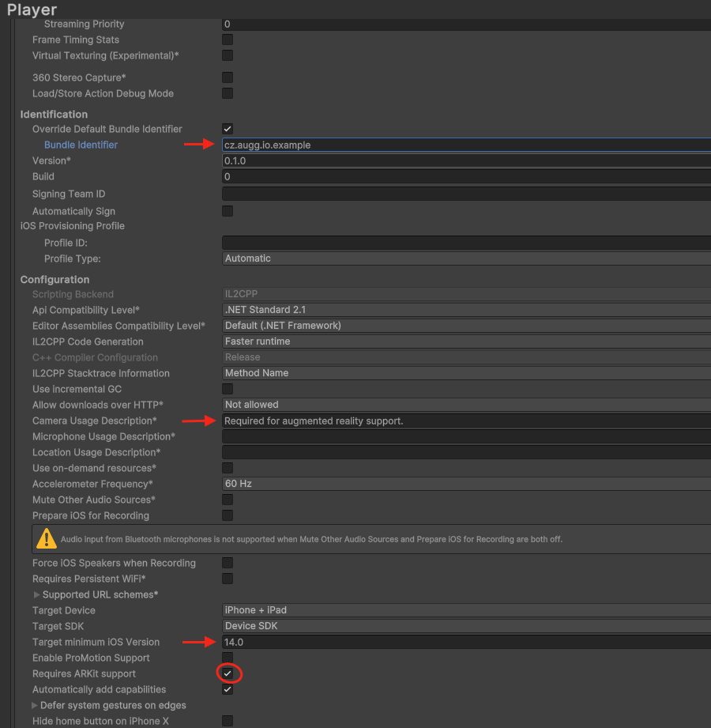Screen dimensions: 711x728
Task: Open the Profile Type dropdown
Action: (466, 258)
